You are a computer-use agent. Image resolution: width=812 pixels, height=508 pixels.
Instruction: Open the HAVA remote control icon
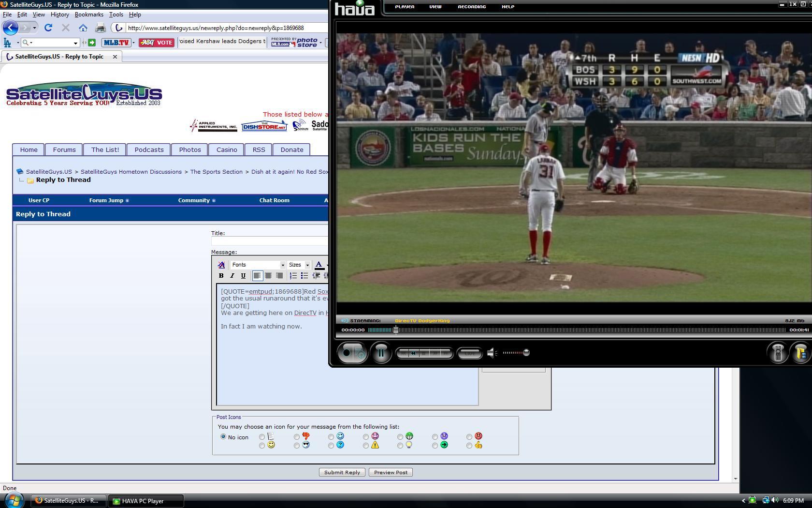pos(778,353)
